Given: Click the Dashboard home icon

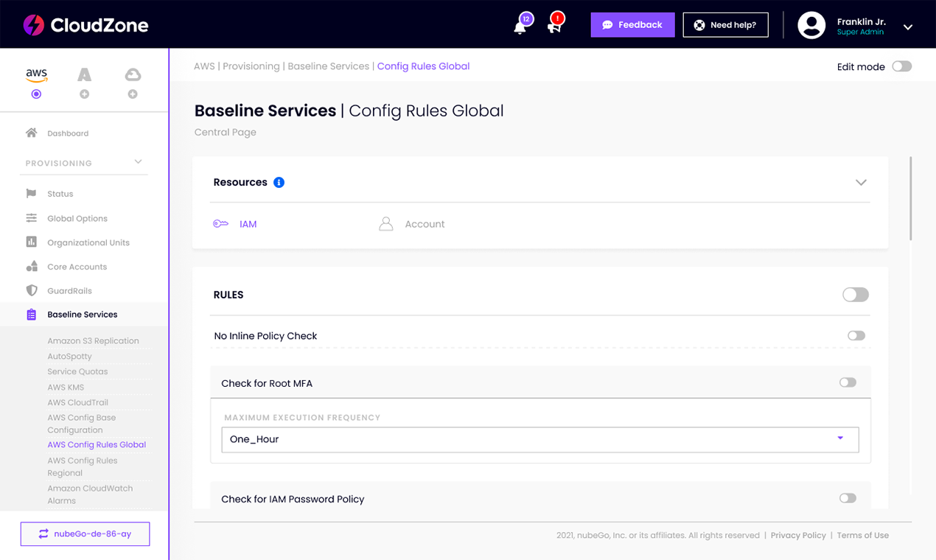Looking at the screenshot, I should (x=31, y=133).
